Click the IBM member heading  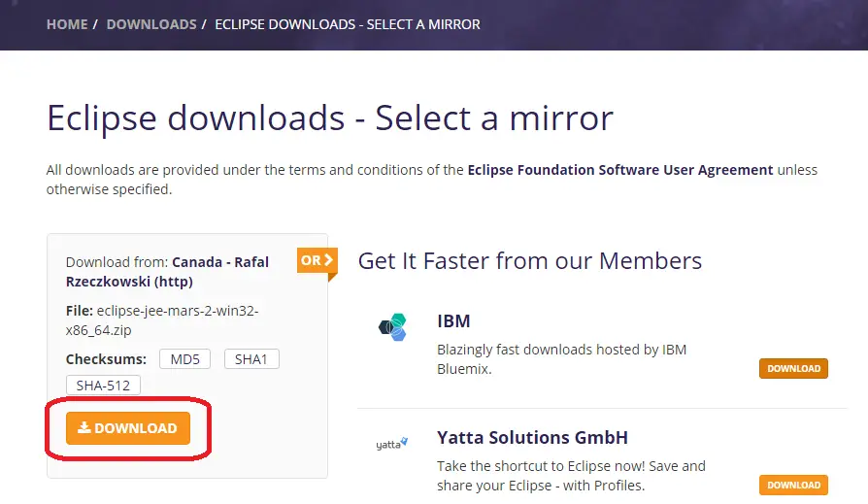pos(453,320)
